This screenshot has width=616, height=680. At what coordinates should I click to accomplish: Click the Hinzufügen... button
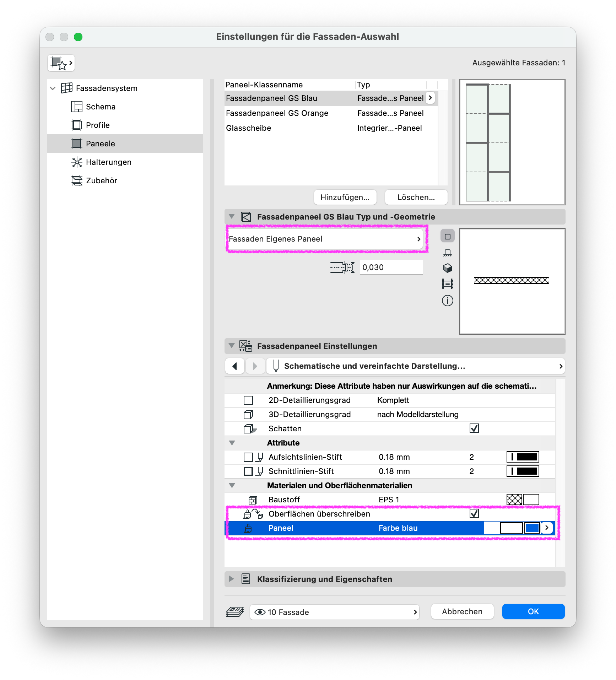345,197
